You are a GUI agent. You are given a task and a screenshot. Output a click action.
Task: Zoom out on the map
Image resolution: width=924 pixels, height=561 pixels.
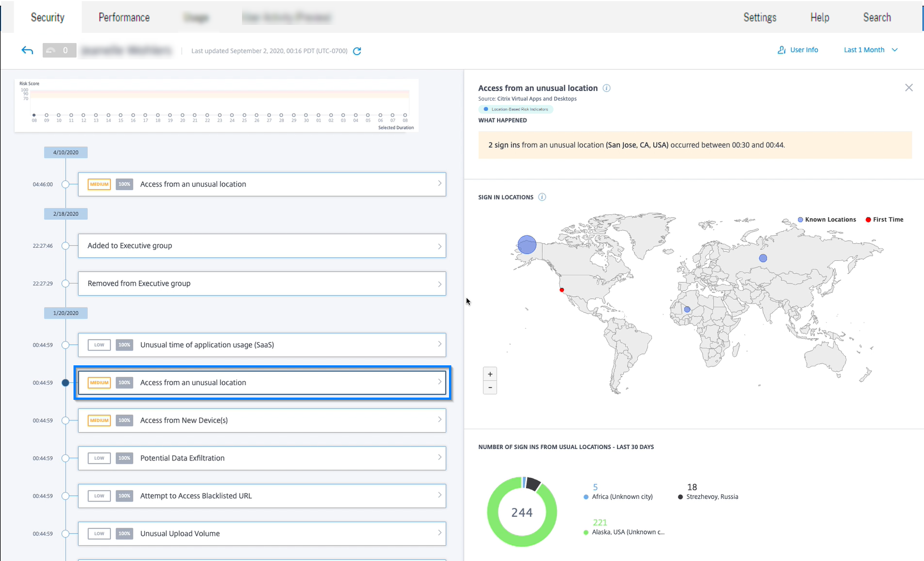tap(490, 387)
